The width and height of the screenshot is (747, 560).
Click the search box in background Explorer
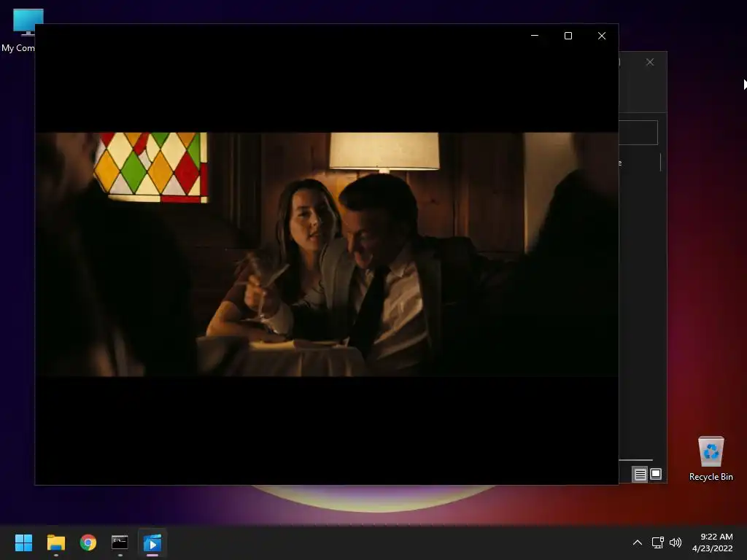tap(638, 133)
